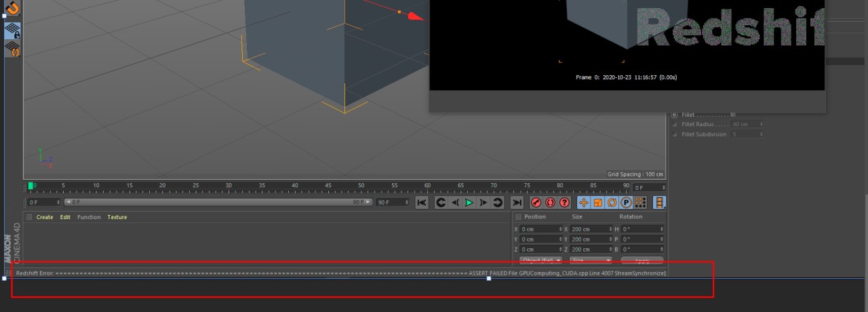Go to previous key button
Viewport: 868px width, 312px height.
pyautogui.click(x=441, y=202)
